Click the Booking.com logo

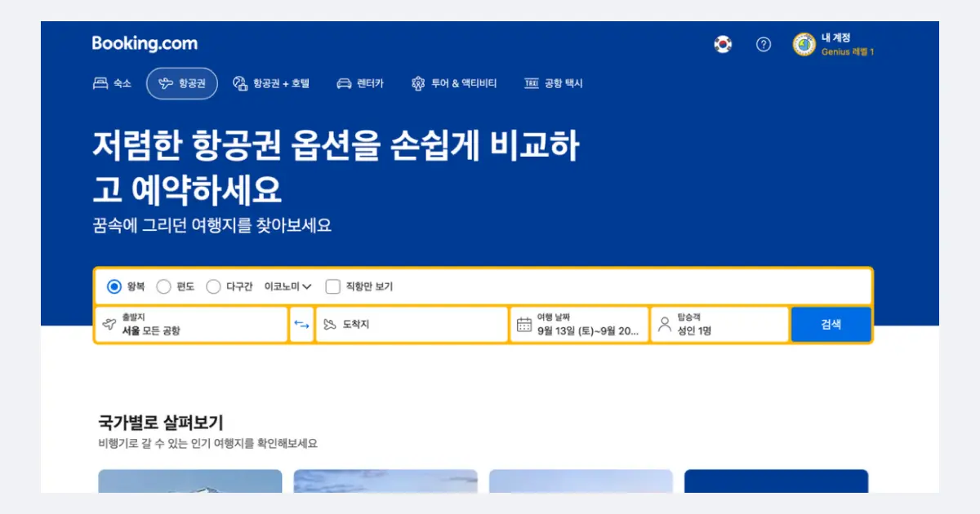point(143,42)
